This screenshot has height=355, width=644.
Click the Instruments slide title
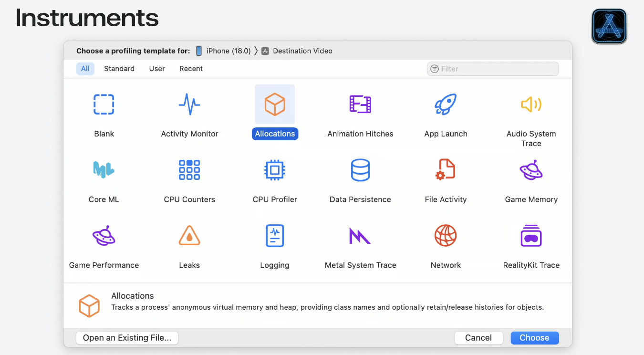(x=87, y=18)
